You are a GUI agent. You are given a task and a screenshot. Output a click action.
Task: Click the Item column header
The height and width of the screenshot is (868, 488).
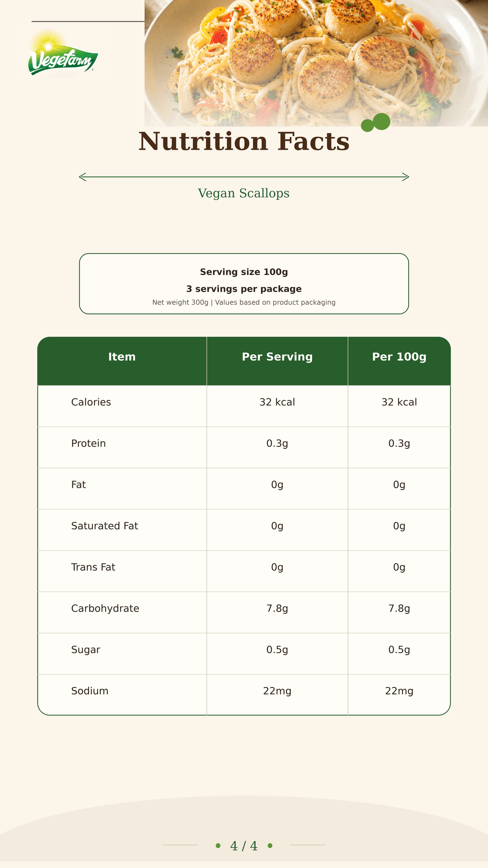click(x=122, y=357)
